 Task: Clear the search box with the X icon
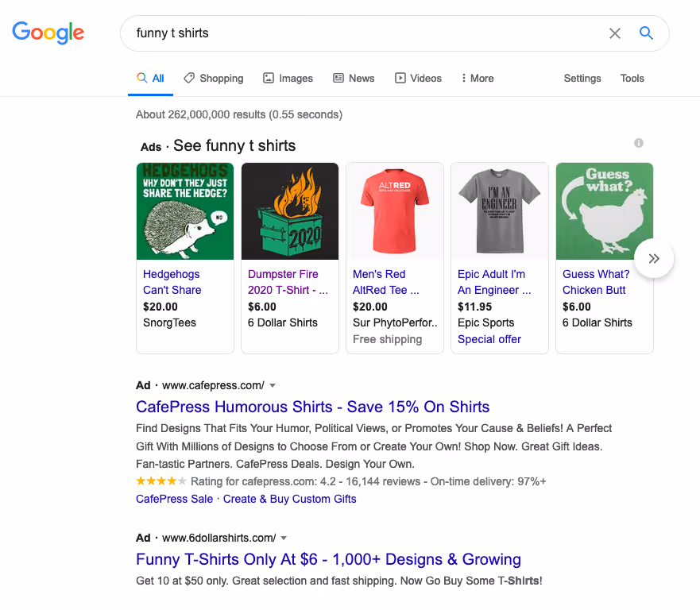coord(615,33)
